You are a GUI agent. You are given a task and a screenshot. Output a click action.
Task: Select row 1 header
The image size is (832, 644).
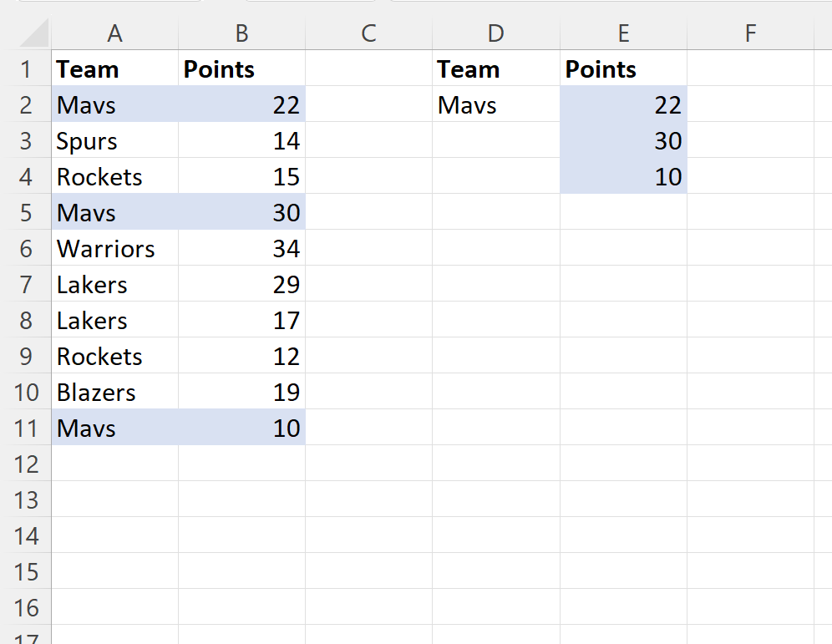25,68
